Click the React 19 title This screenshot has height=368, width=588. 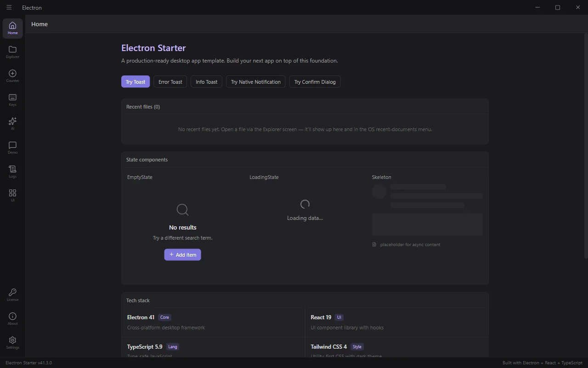[x=321, y=317]
